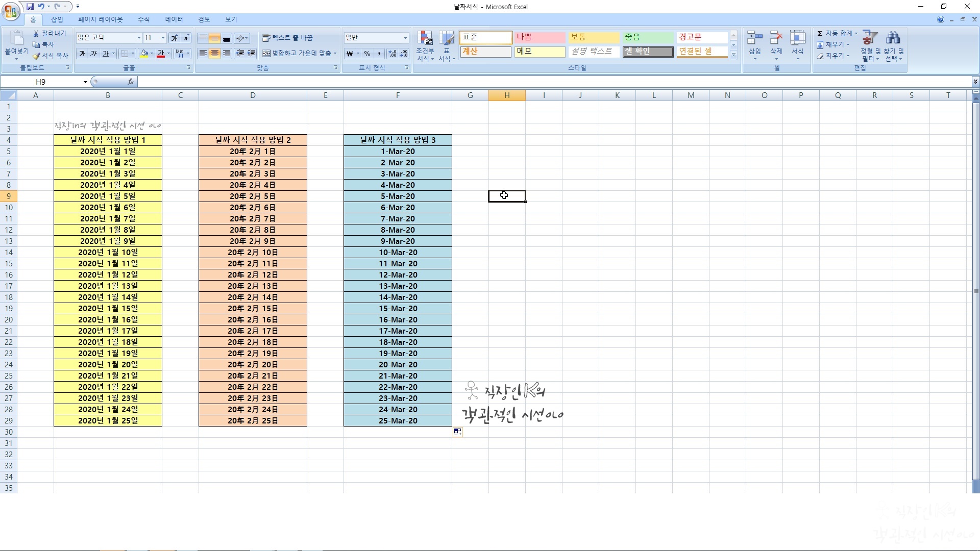980x551 pixels.
Task: Click the increase decimal icon
Action: point(392,54)
